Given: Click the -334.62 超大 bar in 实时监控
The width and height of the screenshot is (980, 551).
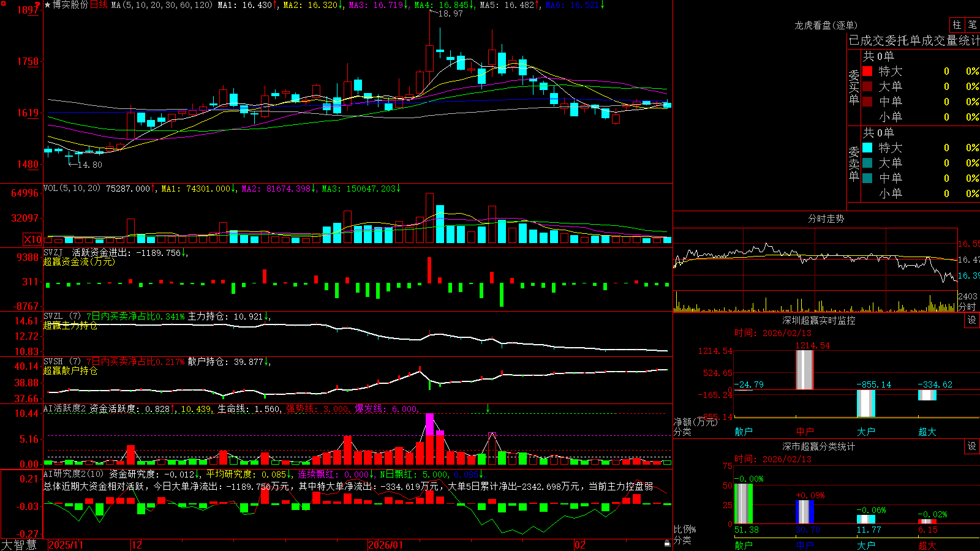Looking at the screenshot, I should point(927,395).
